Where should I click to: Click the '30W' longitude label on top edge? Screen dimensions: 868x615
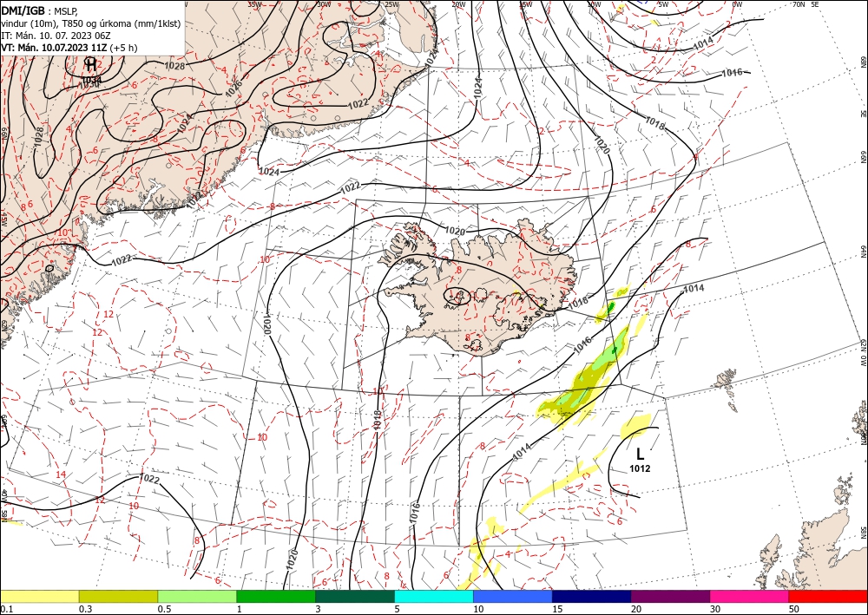[324, 4]
